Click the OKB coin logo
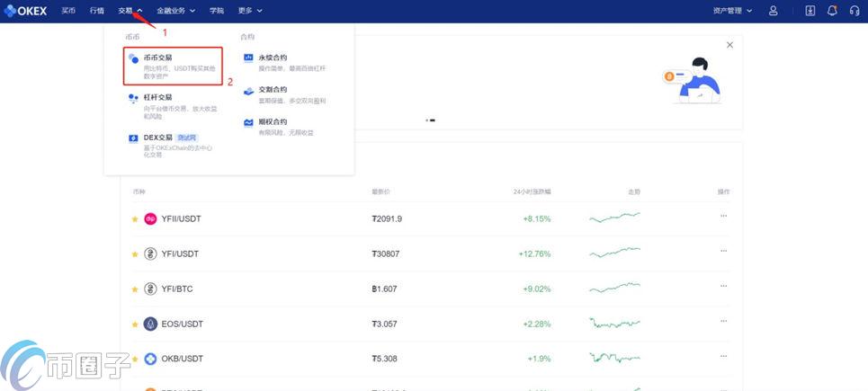Viewport: 868px width, 391px height. [150, 359]
